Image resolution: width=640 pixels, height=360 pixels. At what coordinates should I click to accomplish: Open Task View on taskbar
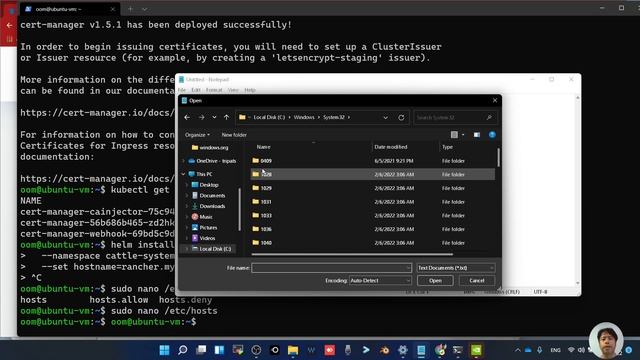point(201,350)
